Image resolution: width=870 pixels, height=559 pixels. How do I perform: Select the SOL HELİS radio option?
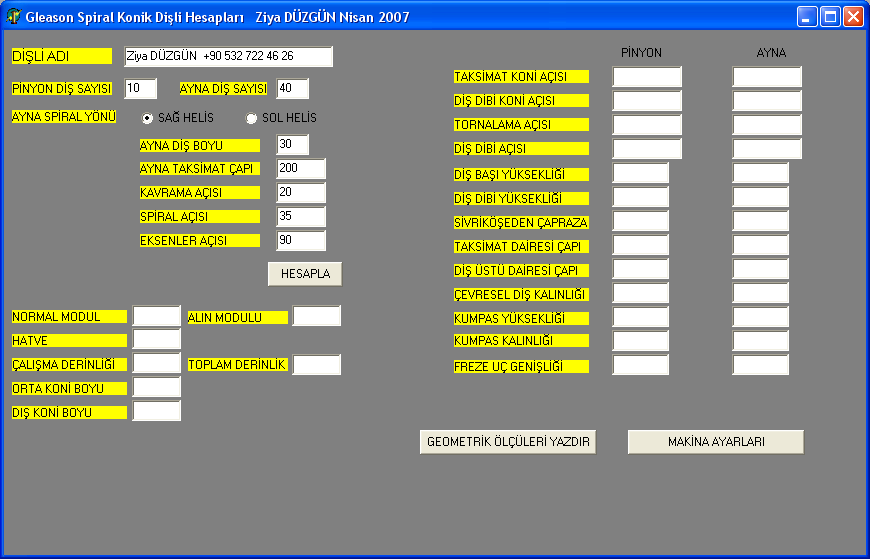coord(252,118)
